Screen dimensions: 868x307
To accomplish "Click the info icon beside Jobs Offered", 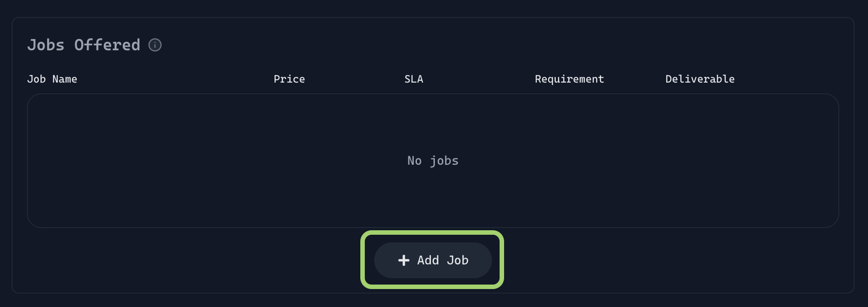I will point(155,45).
